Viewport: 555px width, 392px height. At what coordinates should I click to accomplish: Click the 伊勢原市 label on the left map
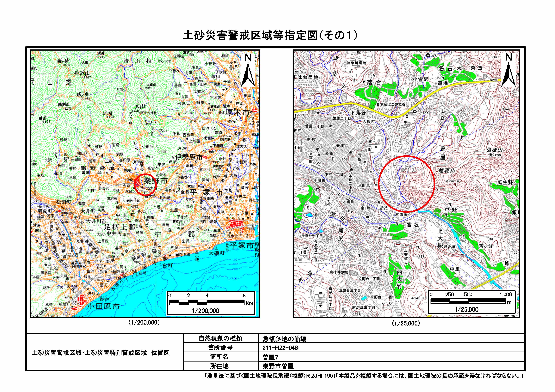[x=189, y=157]
